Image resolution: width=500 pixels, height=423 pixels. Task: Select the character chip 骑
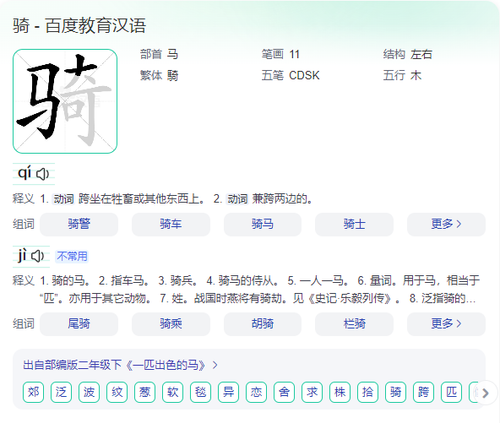396,392
